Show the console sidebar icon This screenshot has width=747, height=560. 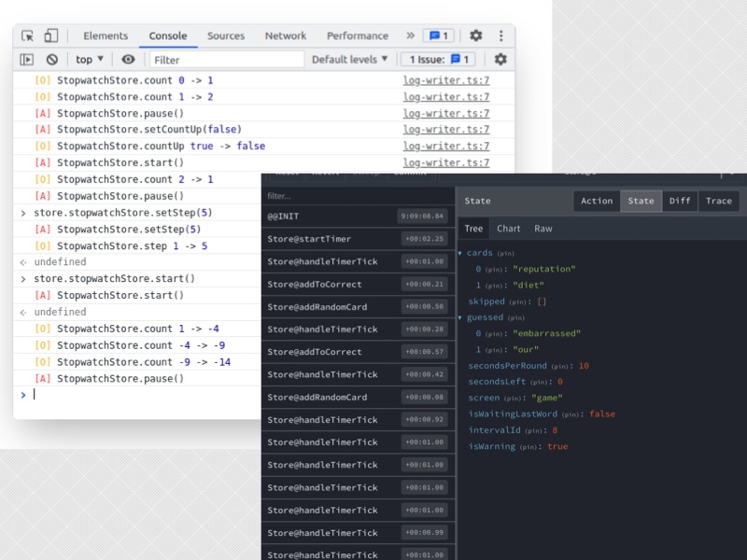pos(27,60)
